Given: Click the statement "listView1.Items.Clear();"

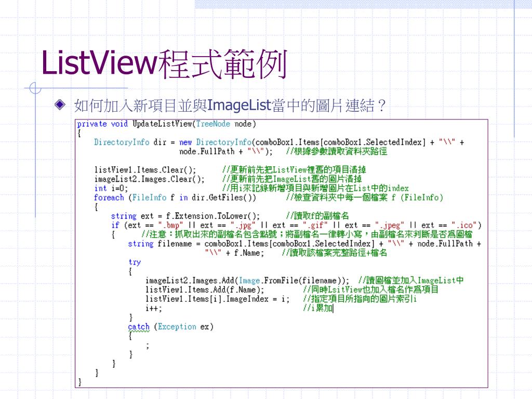Looking at the screenshot, I should pyautogui.click(x=145, y=170).
